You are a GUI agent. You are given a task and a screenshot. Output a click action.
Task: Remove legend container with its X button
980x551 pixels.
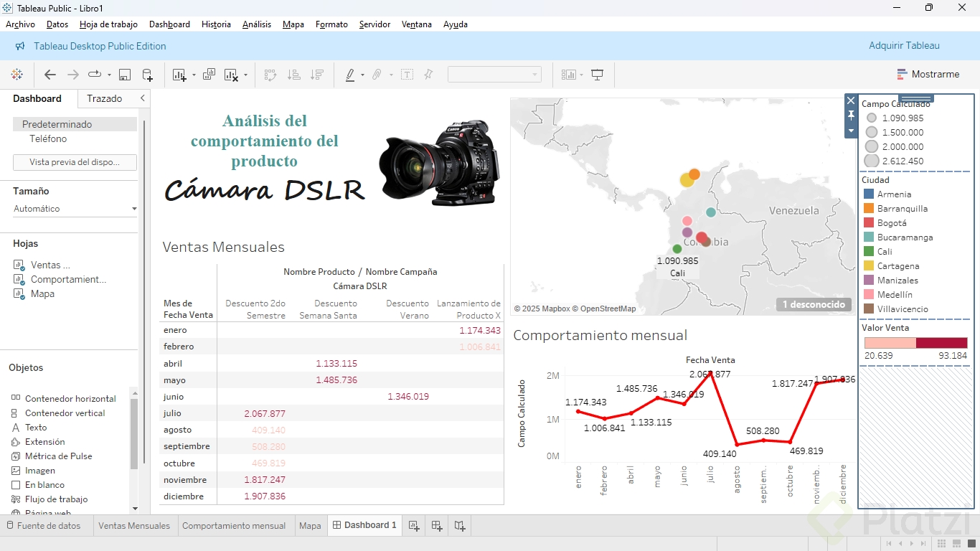[851, 101]
